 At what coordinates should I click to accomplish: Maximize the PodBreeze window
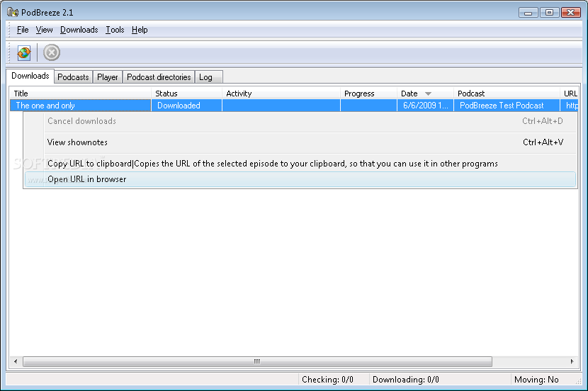(548, 13)
